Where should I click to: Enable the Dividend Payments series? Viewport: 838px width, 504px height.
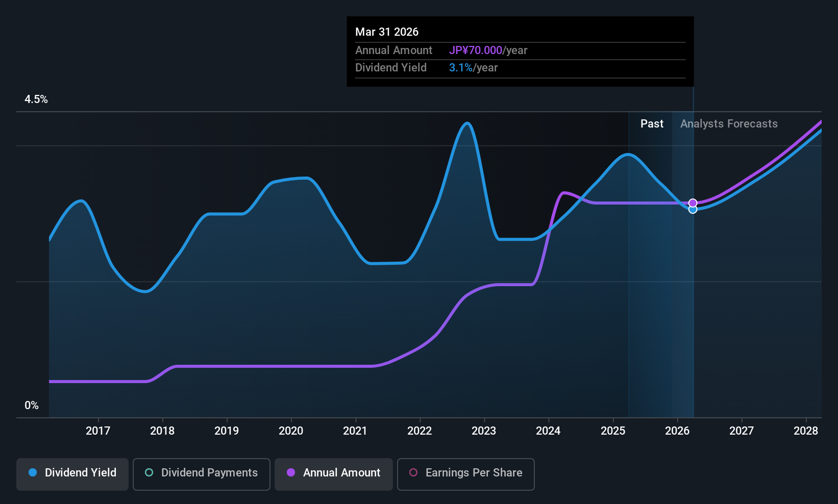click(x=202, y=473)
